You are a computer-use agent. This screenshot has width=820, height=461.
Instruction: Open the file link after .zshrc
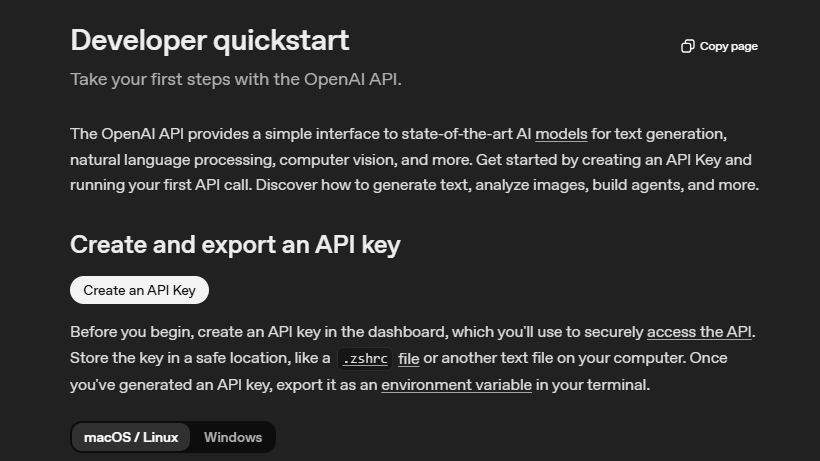408,358
